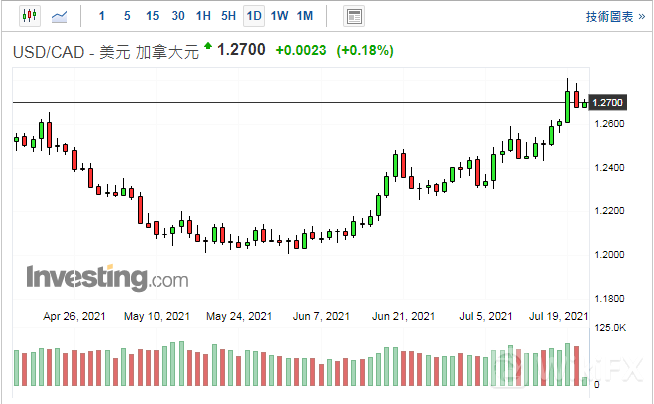
Task: Select the 1D daily timeframe
Action: 254,16
